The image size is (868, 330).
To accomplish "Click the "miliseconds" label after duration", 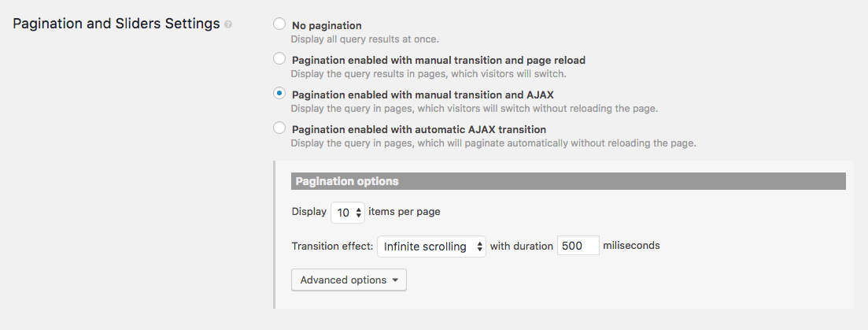I will (631, 246).
